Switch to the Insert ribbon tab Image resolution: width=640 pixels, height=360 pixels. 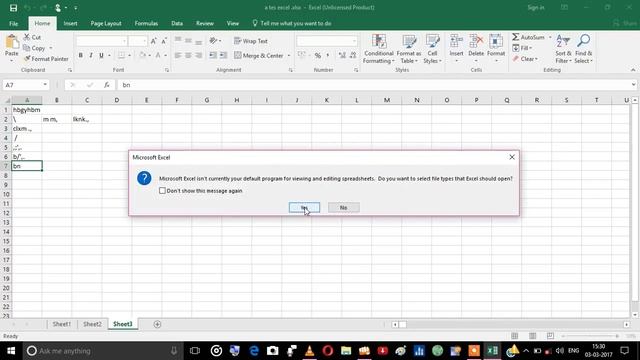[x=70, y=23]
